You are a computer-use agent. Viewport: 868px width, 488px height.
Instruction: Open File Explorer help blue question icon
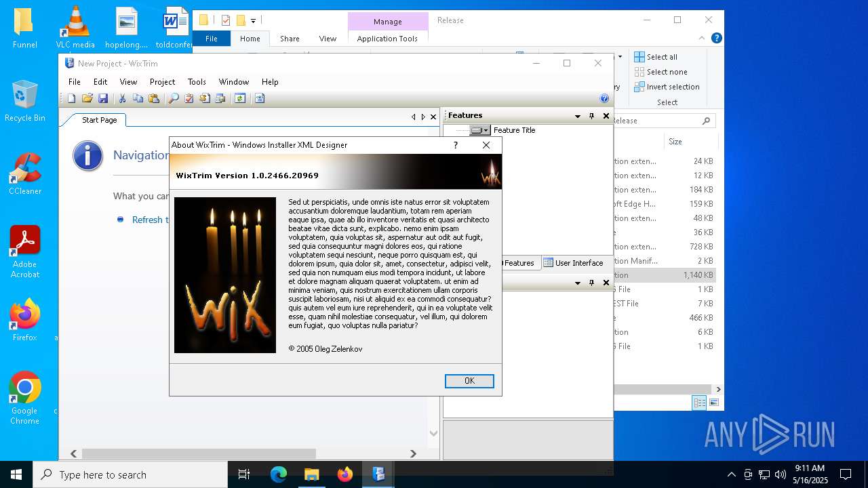pos(716,39)
